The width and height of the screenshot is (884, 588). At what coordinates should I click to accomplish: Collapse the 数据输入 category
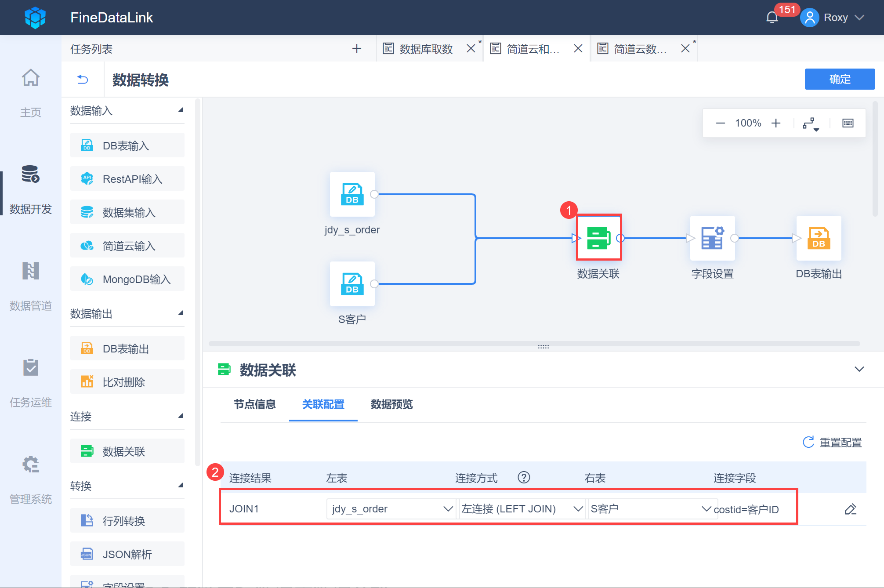(x=181, y=110)
